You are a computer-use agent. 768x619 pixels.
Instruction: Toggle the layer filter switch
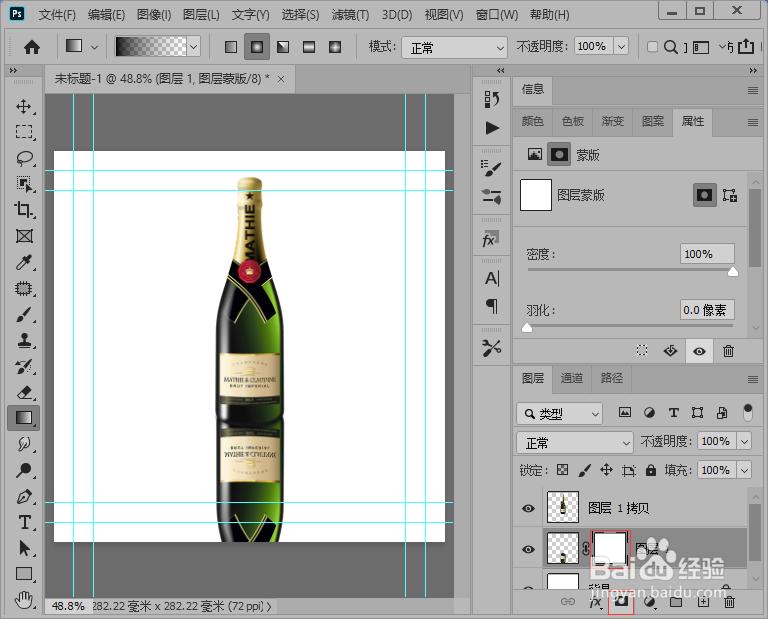(x=747, y=412)
